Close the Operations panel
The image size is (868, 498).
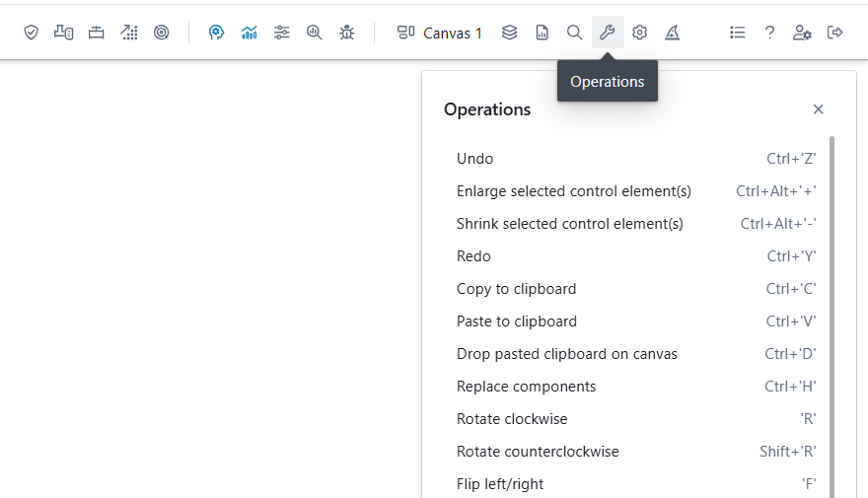818,109
